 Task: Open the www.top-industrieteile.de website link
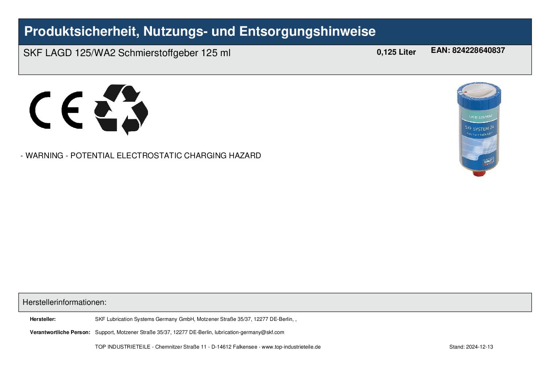pyautogui.click(x=291, y=347)
